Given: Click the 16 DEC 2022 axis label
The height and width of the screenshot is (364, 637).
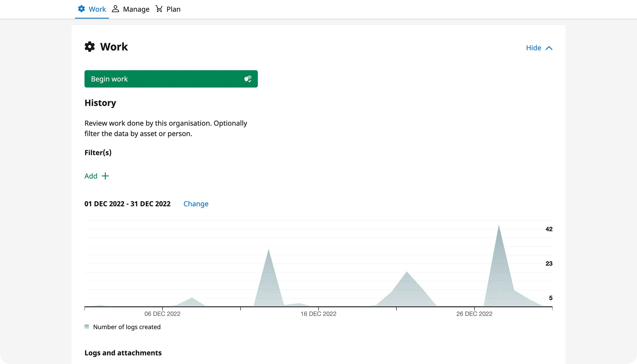Looking at the screenshot, I should click(318, 314).
